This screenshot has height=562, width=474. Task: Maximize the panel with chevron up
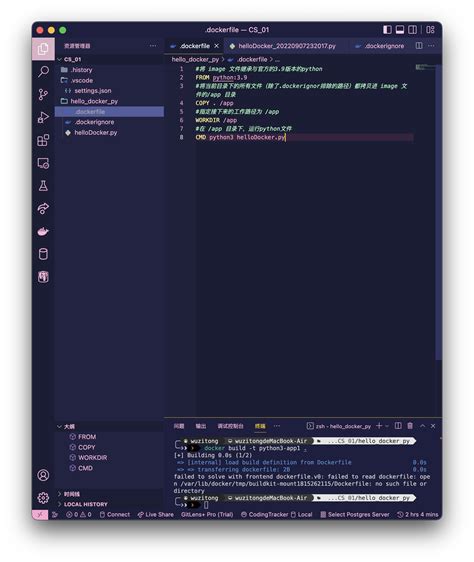(422, 426)
